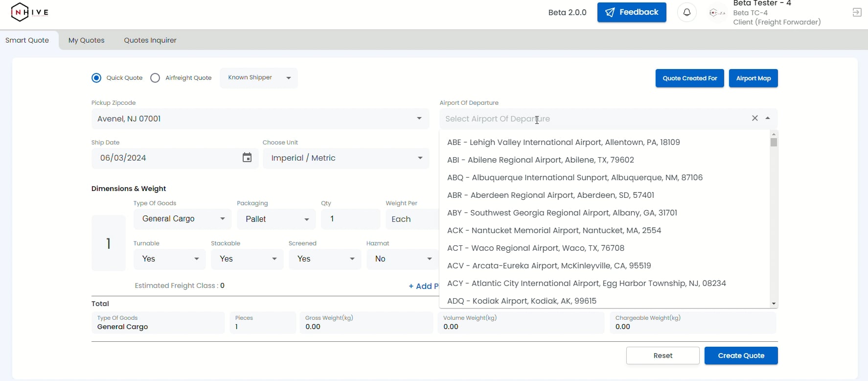Open the Ship Date calendar picker
Viewport: 868px width, 381px height.
point(247,158)
